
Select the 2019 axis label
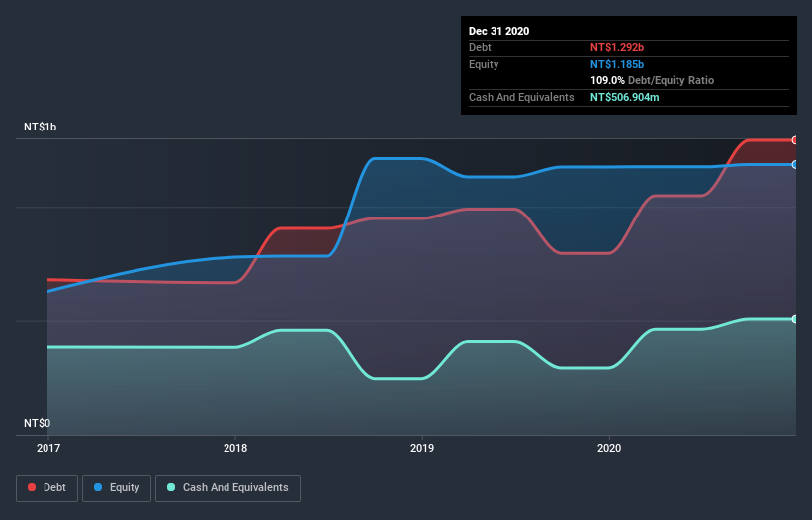[422, 448]
